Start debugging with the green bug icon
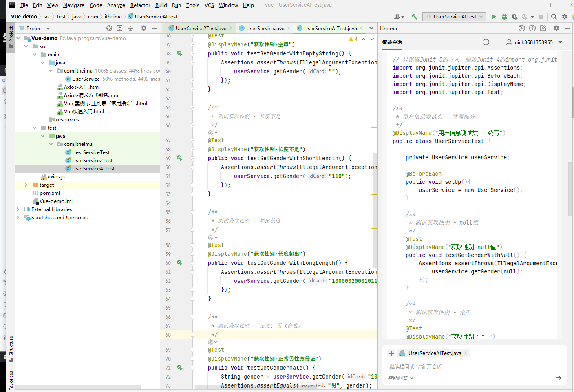Image resolution: width=574 pixels, height=392 pixels. coord(504,17)
